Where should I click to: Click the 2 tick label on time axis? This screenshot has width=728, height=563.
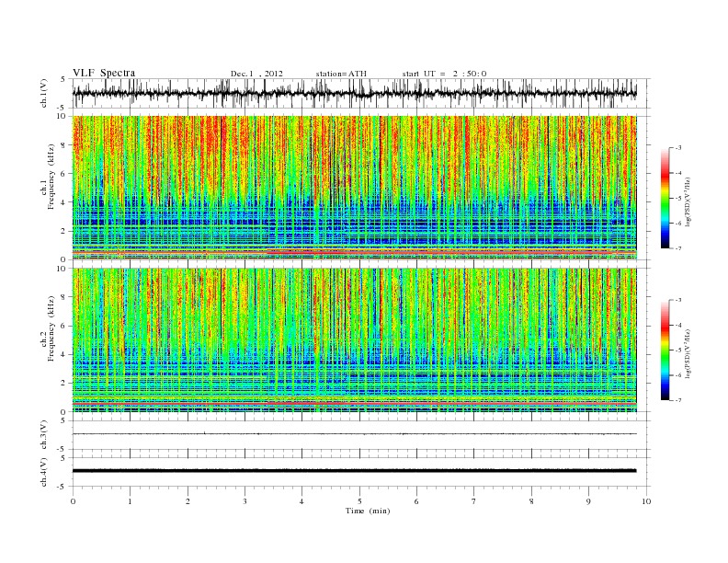click(x=188, y=501)
